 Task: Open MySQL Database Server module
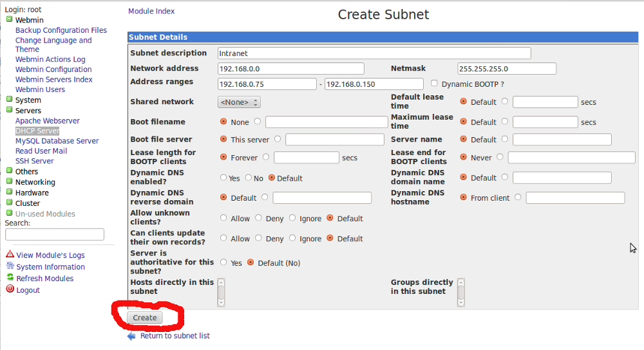57,141
